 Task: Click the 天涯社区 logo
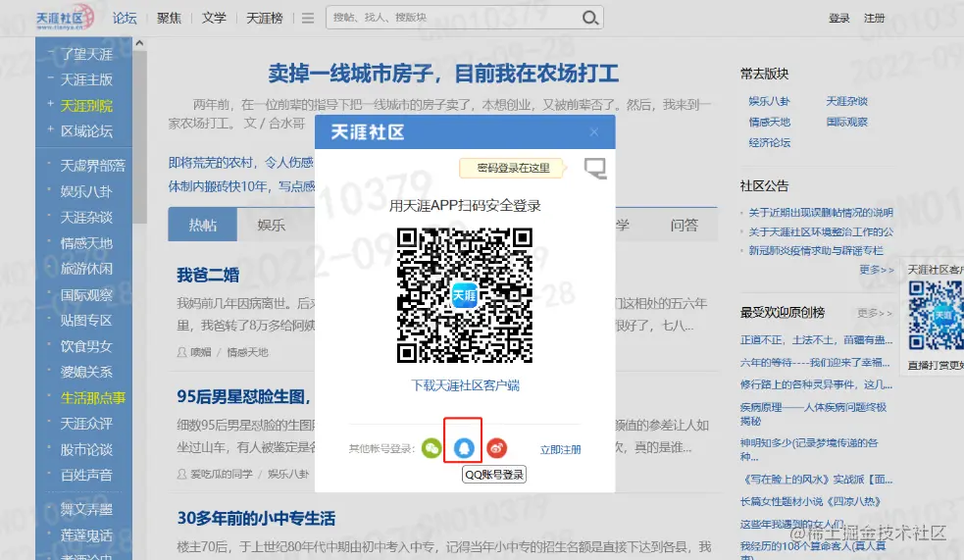tap(65, 18)
